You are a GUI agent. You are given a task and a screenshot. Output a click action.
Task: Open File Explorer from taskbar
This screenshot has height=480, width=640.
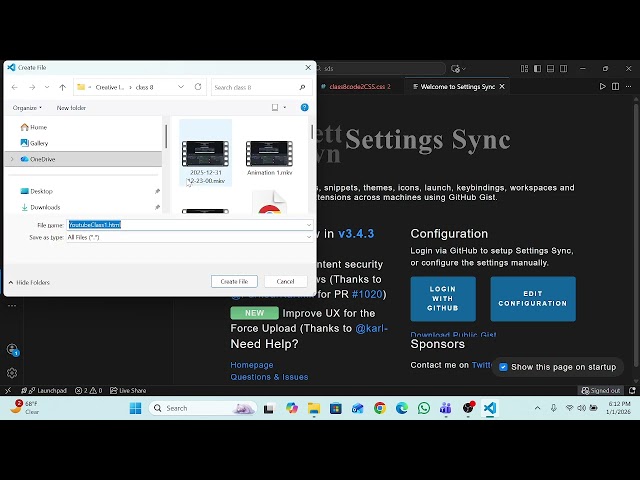pyautogui.click(x=314, y=408)
